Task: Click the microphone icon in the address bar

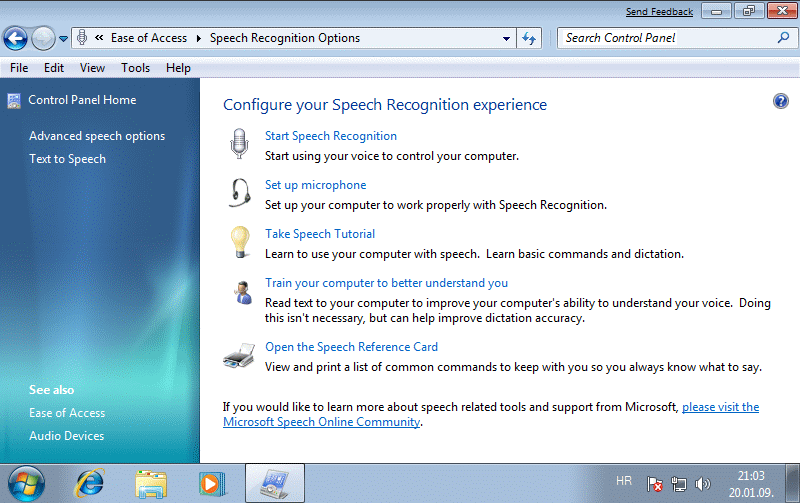Action: coord(82,38)
